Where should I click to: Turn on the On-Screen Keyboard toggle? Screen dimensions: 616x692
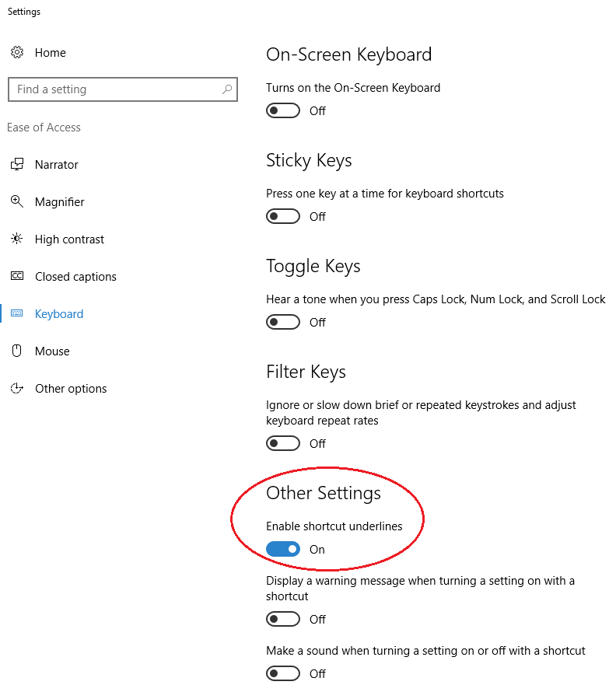pyautogui.click(x=282, y=110)
